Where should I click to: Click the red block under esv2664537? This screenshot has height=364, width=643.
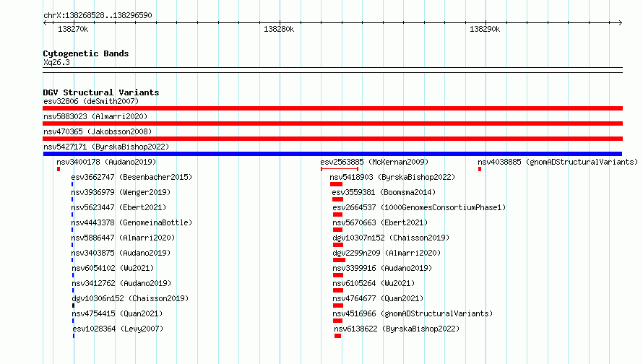click(337, 214)
